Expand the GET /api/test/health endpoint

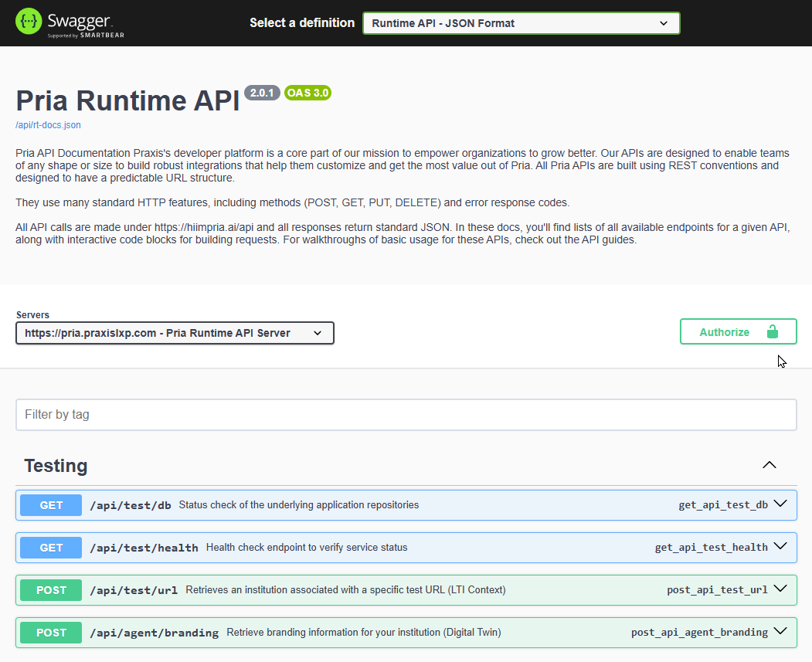406,548
